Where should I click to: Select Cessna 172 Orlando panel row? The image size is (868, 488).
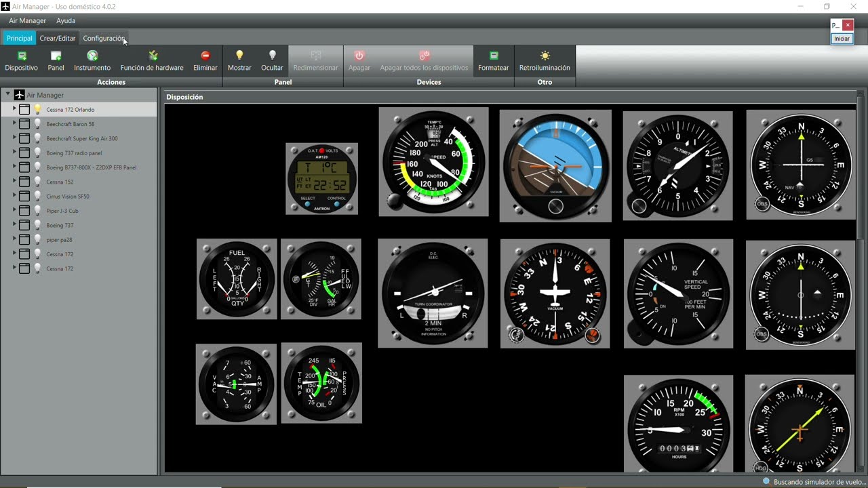pos(79,109)
